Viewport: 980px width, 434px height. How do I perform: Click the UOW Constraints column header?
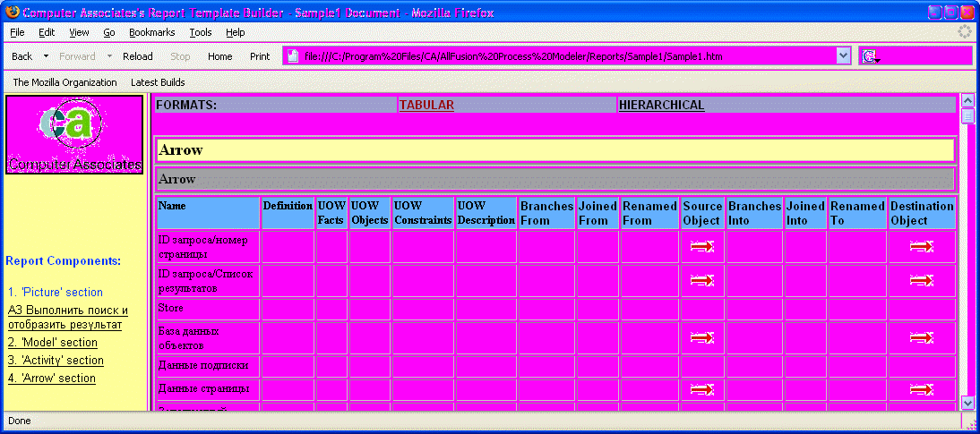tap(423, 212)
